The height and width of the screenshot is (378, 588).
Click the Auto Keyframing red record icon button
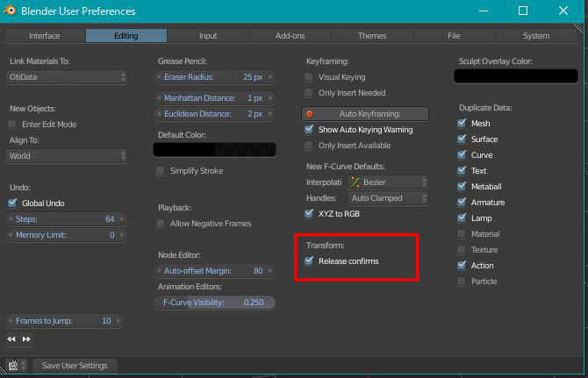pyautogui.click(x=310, y=113)
